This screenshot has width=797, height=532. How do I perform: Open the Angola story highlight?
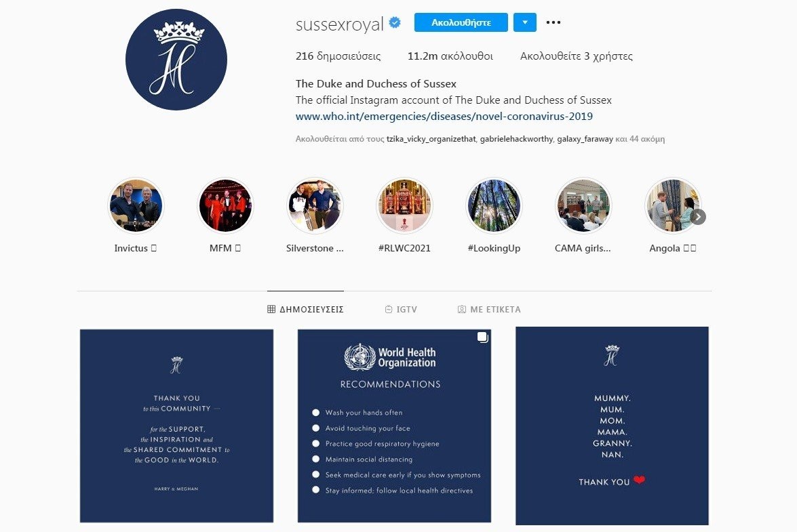tap(672, 205)
